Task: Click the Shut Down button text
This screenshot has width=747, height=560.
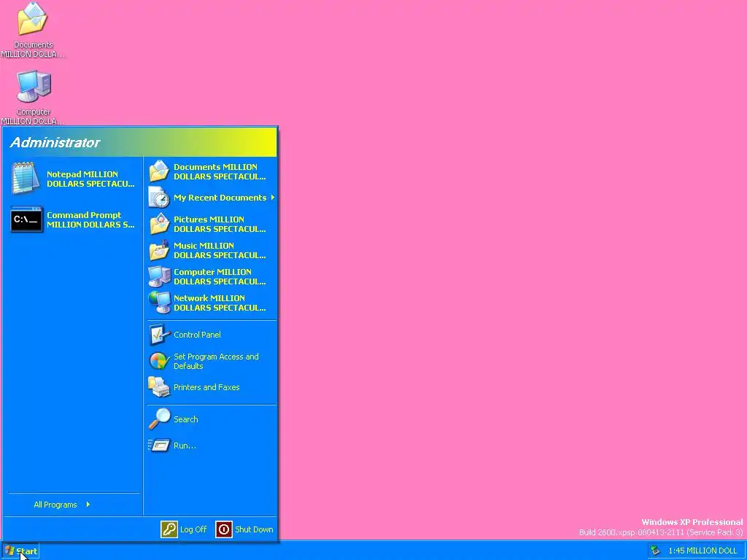Action: (254, 529)
